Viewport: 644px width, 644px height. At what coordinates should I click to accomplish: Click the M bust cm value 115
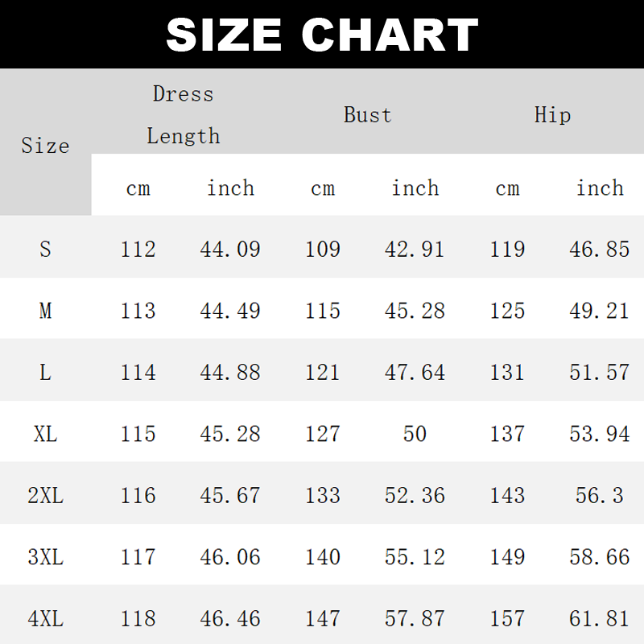pos(323,311)
